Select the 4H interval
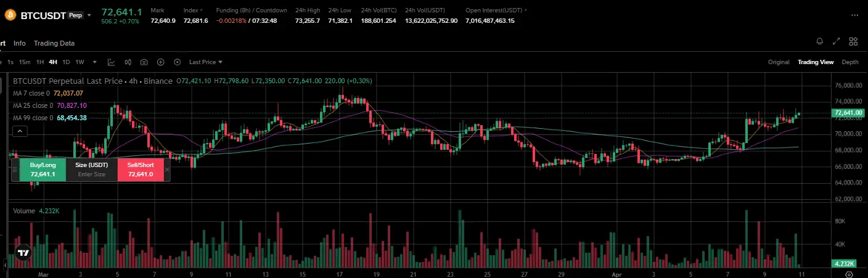 click(x=53, y=62)
